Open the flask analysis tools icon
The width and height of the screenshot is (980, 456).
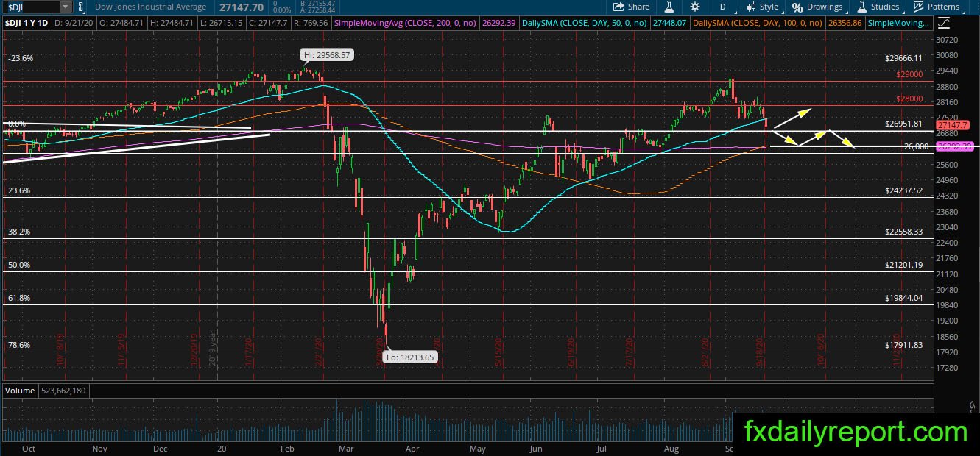[671, 7]
